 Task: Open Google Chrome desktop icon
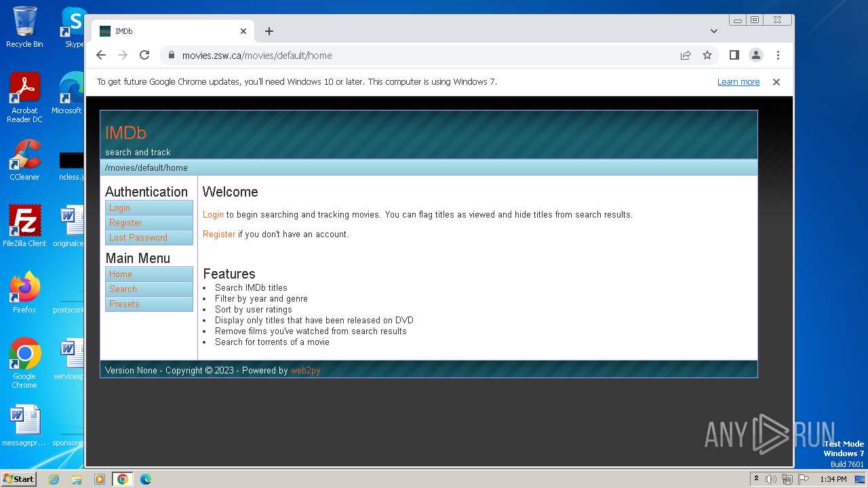point(24,363)
